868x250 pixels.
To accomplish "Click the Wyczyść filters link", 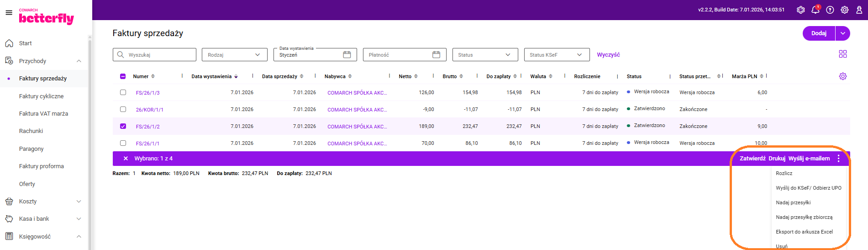I will pyautogui.click(x=608, y=55).
